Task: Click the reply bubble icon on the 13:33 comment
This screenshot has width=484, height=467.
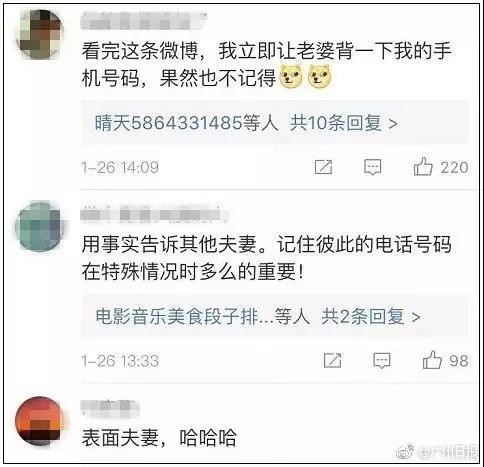Action: click(382, 361)
